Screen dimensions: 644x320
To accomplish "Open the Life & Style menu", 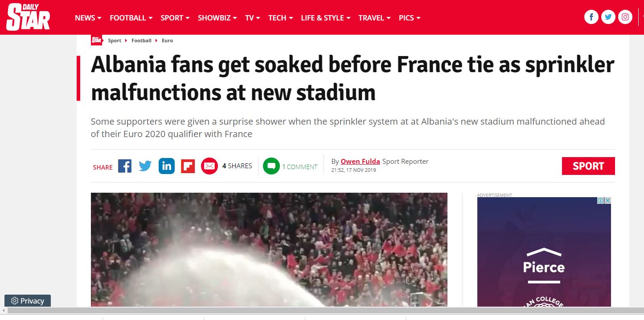I will coord(325,18).
